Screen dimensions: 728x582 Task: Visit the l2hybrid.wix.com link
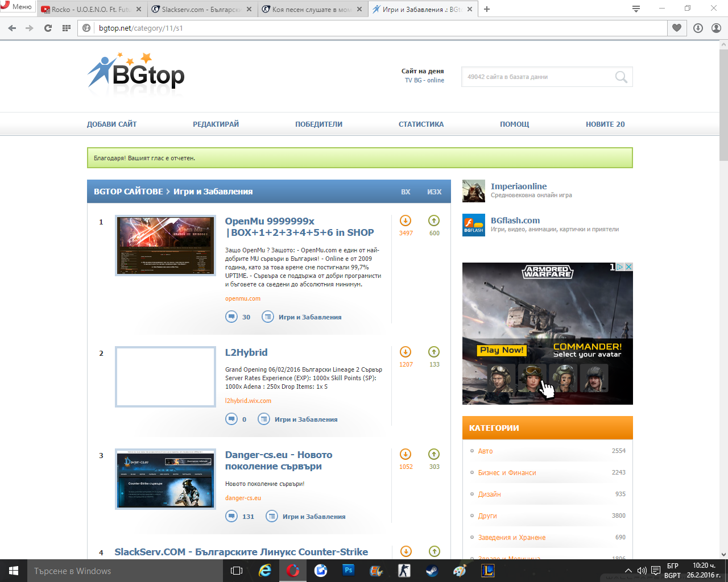248,401
